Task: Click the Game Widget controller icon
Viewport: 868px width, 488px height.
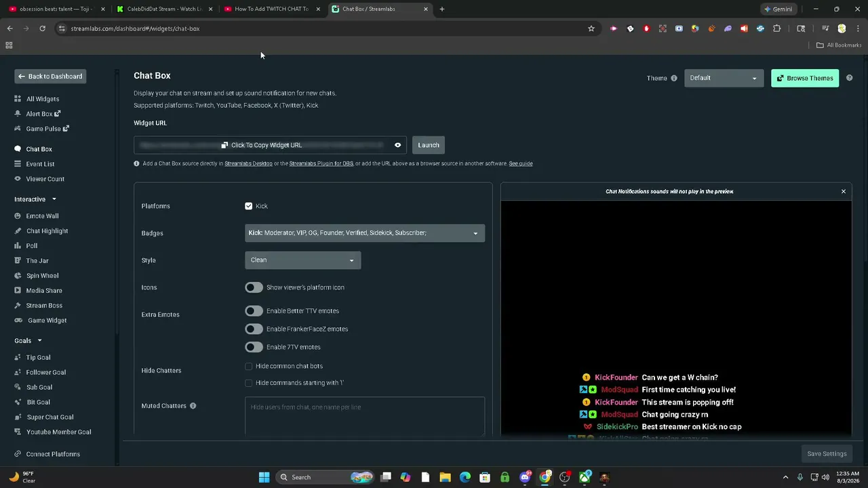Action: [x=18, y=321]
